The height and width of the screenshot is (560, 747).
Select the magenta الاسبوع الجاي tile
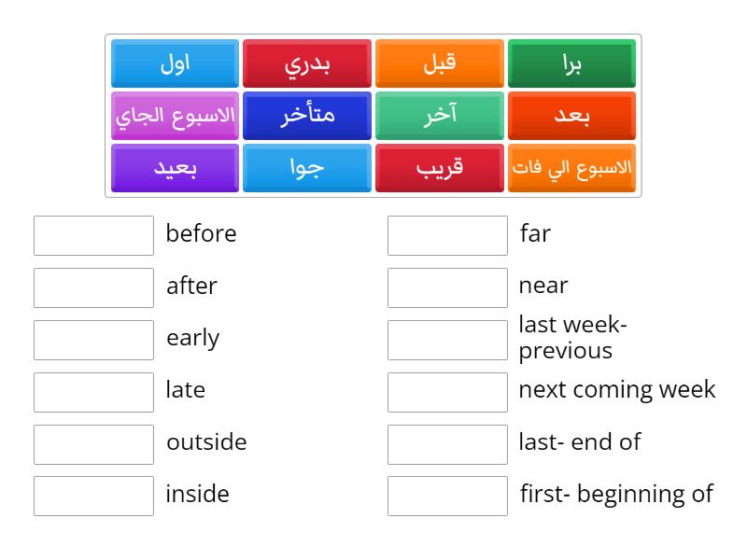coord(175,116)
